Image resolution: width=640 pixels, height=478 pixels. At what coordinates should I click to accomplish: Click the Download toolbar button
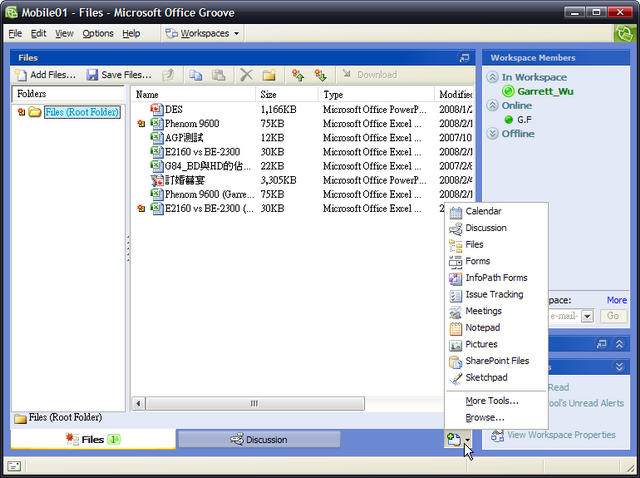370,75
